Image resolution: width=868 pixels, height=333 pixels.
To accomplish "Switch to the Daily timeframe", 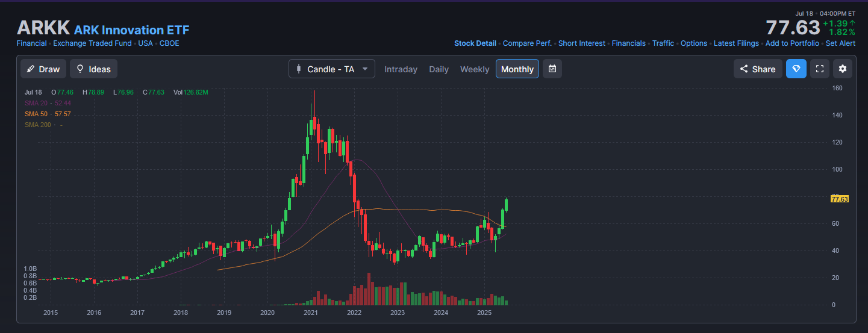I will click(x=439, y=69).
